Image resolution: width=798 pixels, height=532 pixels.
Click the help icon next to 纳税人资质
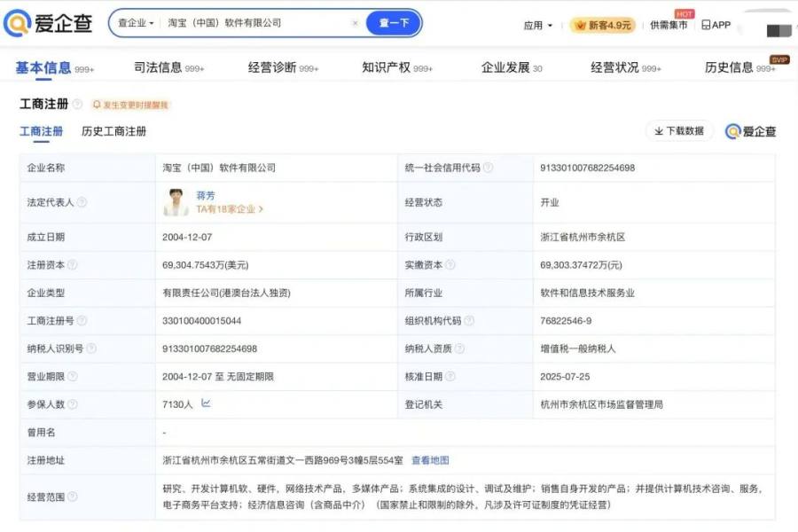tap(459, 348)
